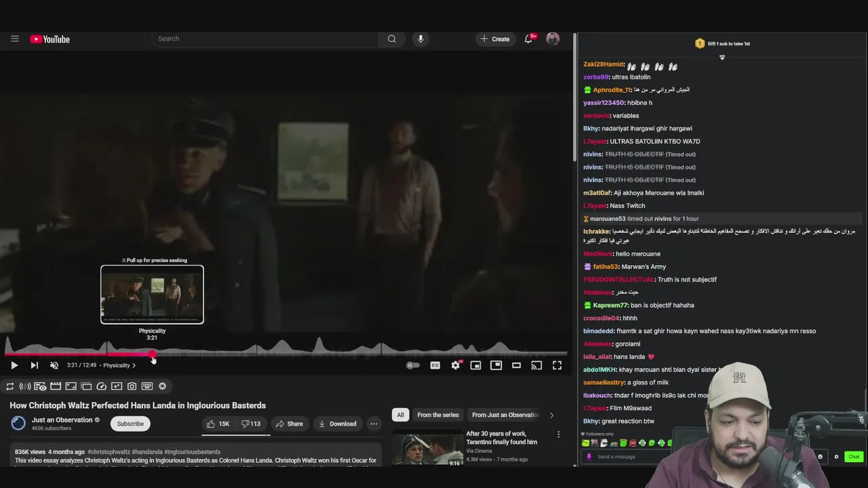Dislike the video showing 113
Screen dimensions: 868x488
point(251,424)
